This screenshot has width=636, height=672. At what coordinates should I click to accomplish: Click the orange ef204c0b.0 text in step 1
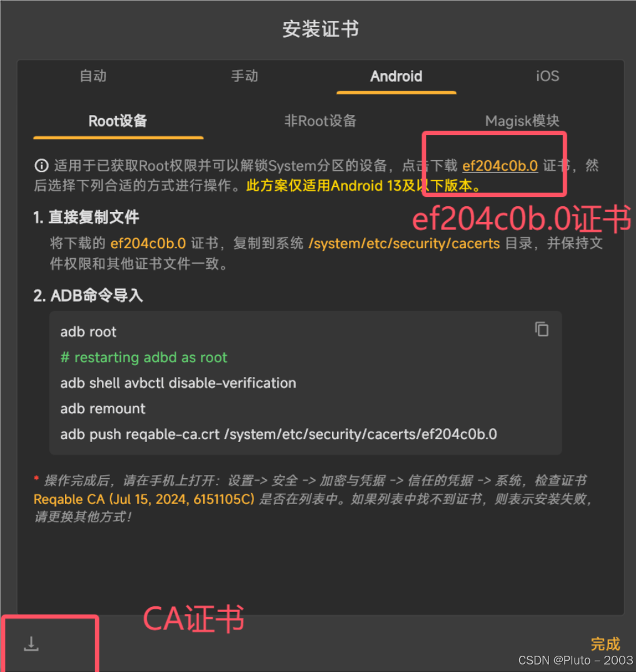pos(148,243)
